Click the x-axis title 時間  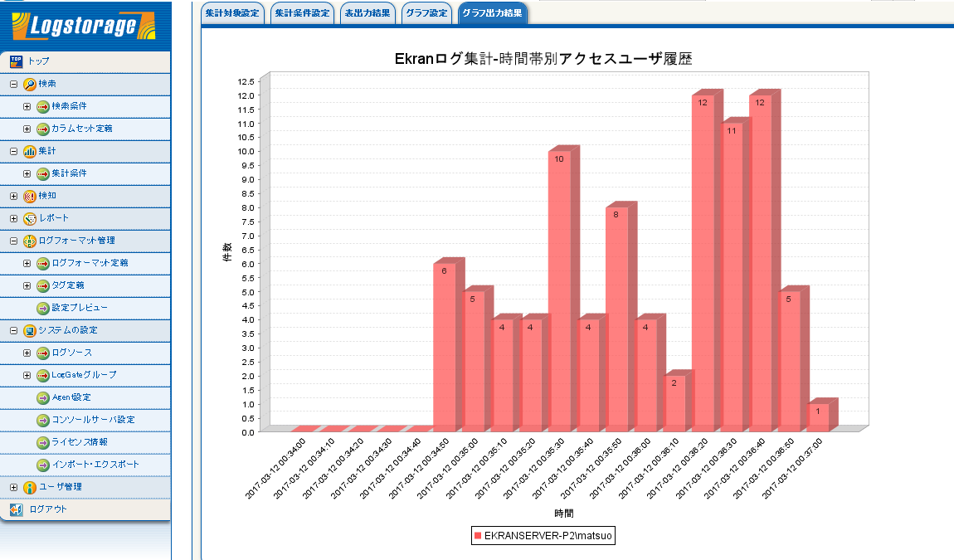(564, 514)
